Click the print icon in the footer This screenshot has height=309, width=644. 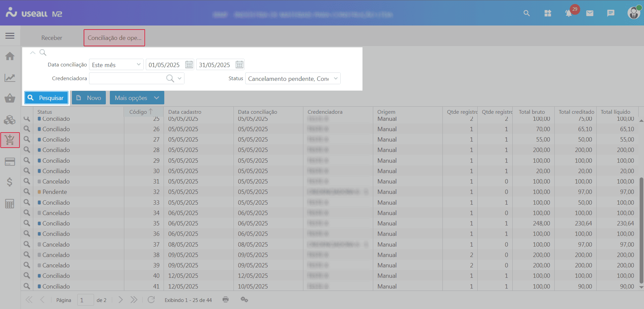(x=225, y=300)
